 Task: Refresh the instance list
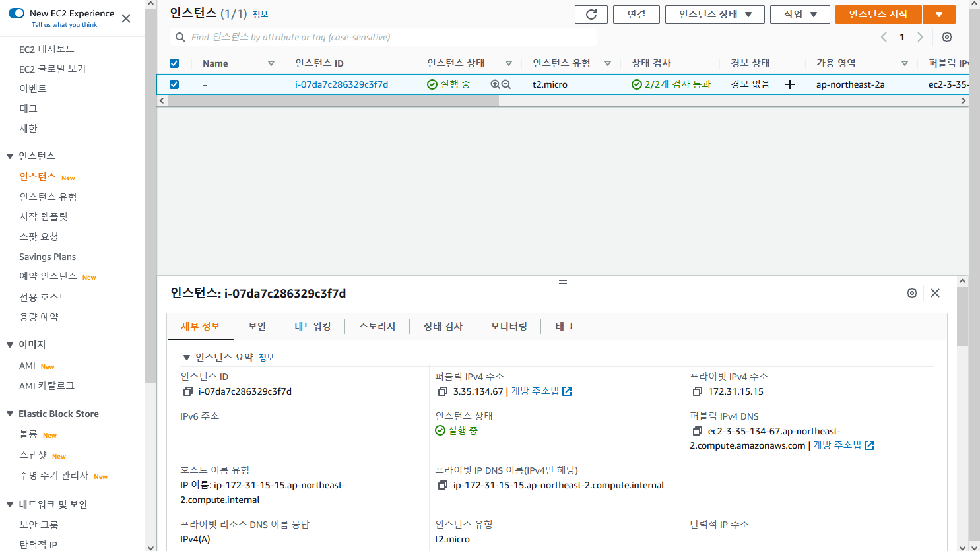tap(591, 15)
